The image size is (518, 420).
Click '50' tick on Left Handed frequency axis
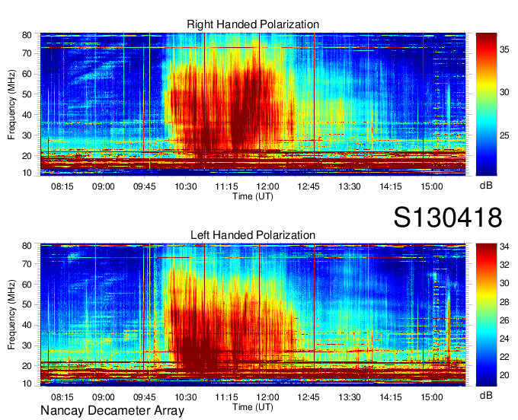[x=27, y=305]
